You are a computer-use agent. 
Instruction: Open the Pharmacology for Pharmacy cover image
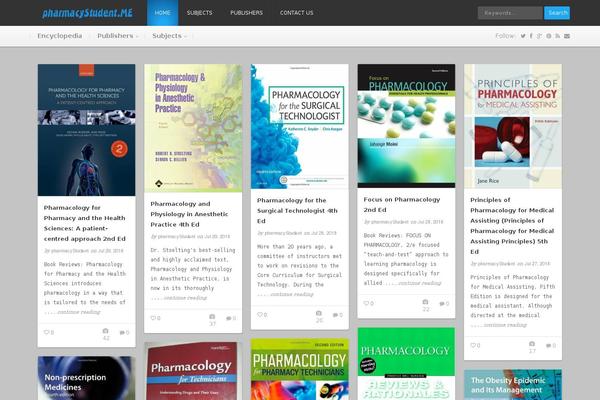[86, 130]
